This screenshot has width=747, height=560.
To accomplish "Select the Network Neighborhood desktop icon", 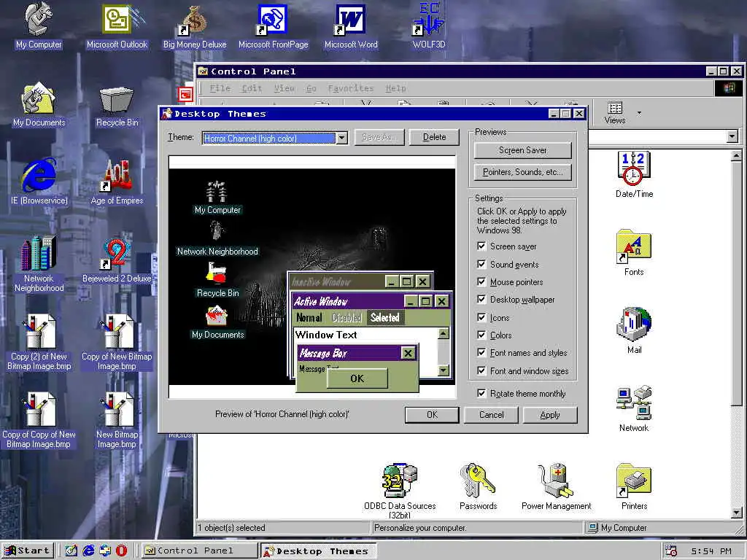I will coord(39,264).
